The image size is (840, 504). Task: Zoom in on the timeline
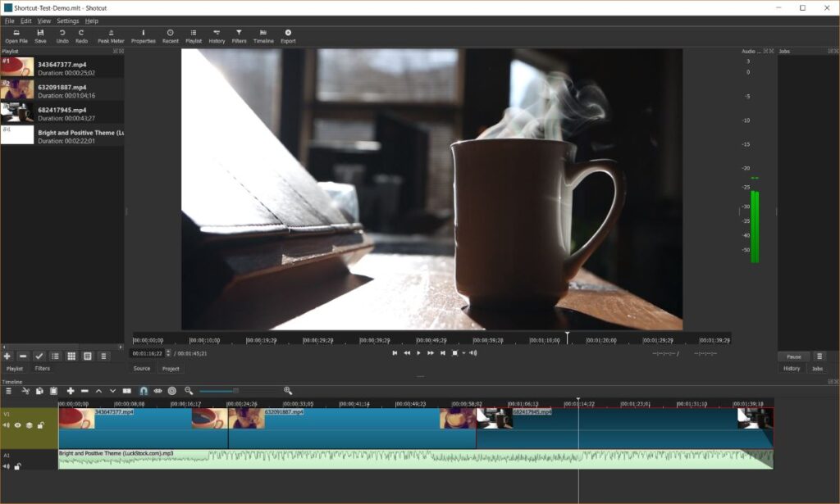(x=287, y=391)
